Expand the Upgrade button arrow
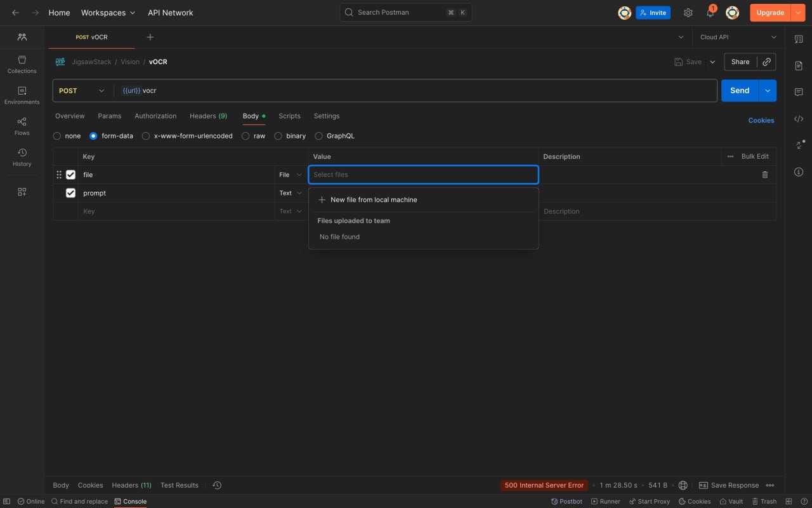Image resolution: width=812 pixels, height=508 pixels. pos(798,13)
